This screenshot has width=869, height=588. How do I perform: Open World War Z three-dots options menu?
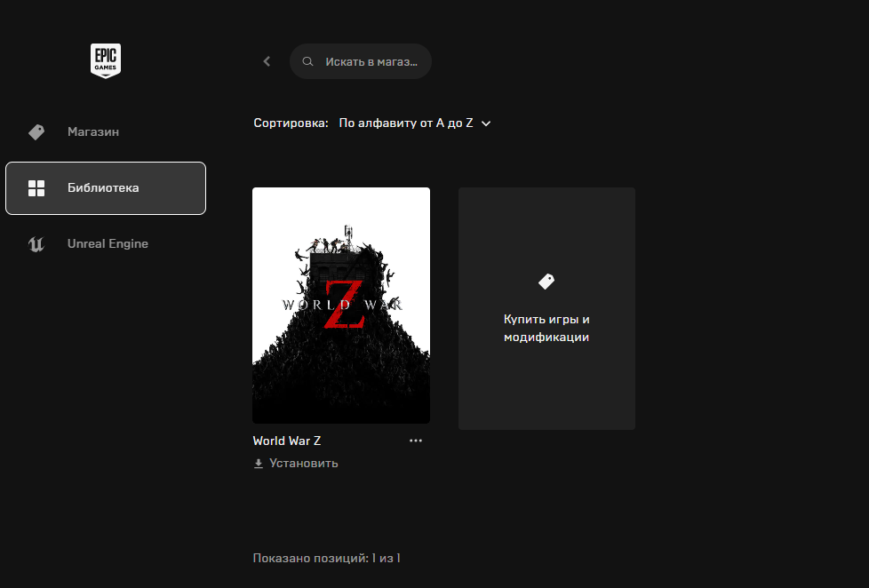click(x=416, y=441)
